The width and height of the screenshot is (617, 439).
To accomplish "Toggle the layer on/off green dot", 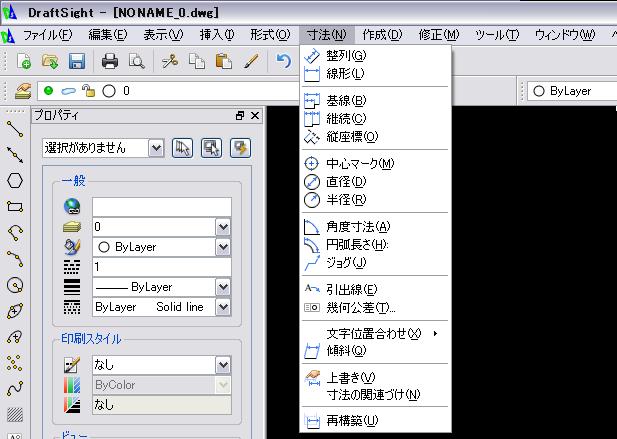I will (48, 91).
